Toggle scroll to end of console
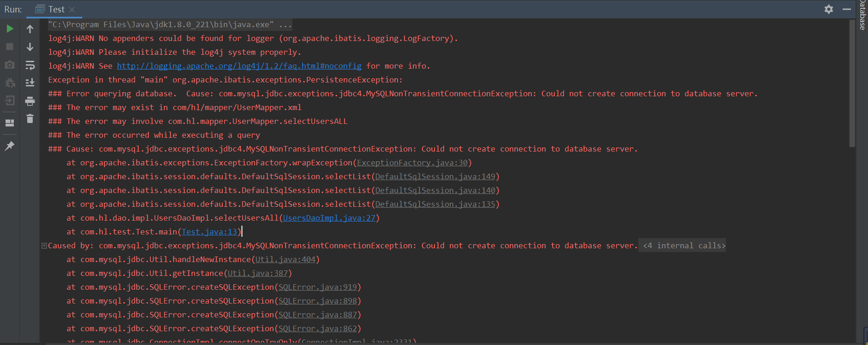This screenshot has width=868, height=345. coord(30,82)
